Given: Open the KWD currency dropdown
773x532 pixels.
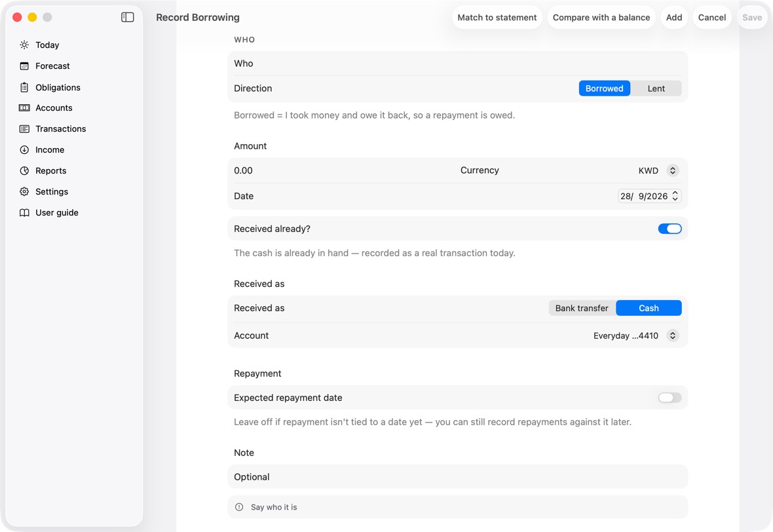Looking at the screenshot, I should click(658, 170).
